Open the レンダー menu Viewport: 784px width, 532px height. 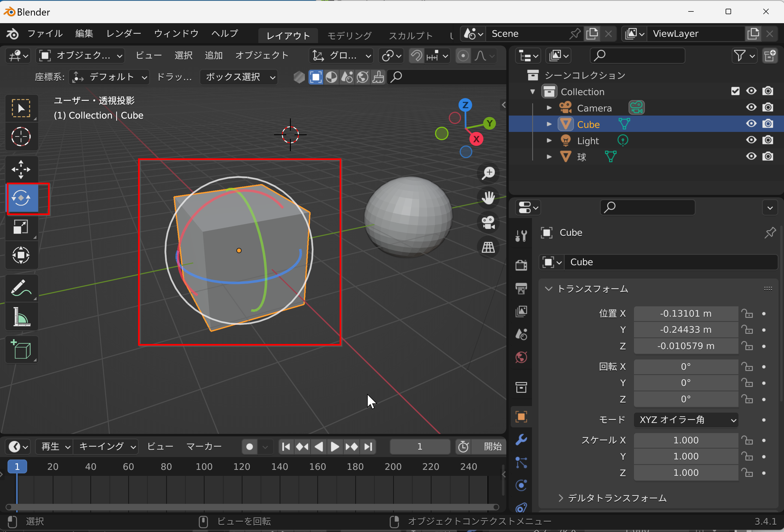tap(124, 33)
